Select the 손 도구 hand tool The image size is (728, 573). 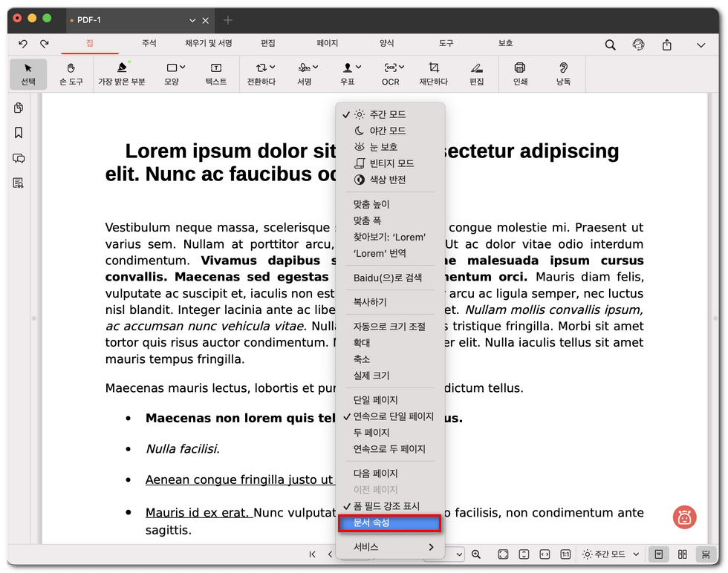coord(71,73)
